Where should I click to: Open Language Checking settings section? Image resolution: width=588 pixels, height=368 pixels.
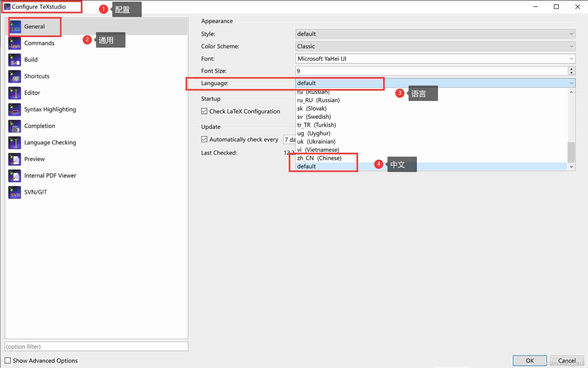(50, 142)
